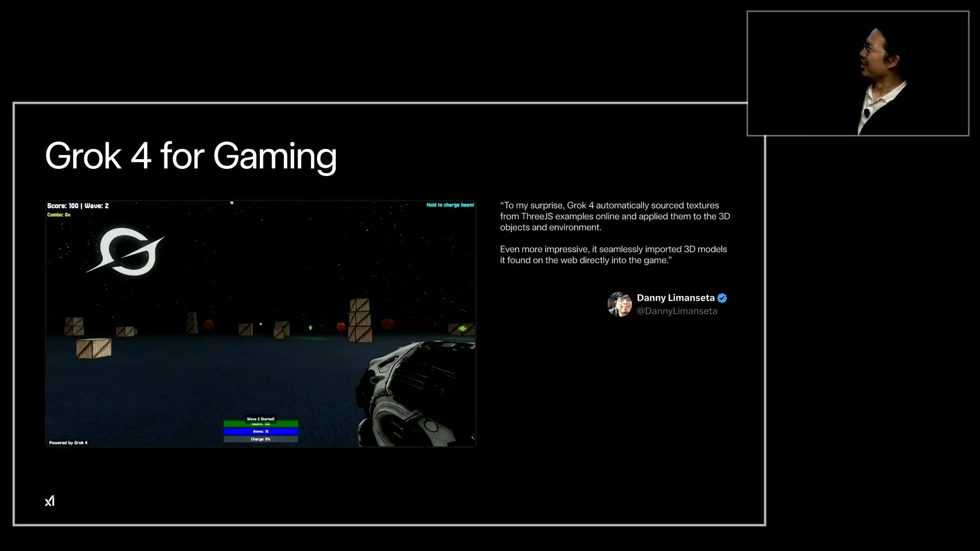This screenshot has height=551, width=980.
Task: Click the 'Score: 100 | Wave: 2' text
Action: pyautogui.click(x=78, y=206)
